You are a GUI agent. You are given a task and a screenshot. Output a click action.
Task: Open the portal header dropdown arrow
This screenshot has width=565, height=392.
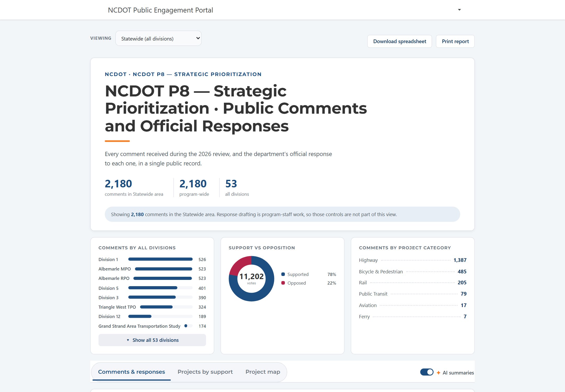(x=459, y=10)
